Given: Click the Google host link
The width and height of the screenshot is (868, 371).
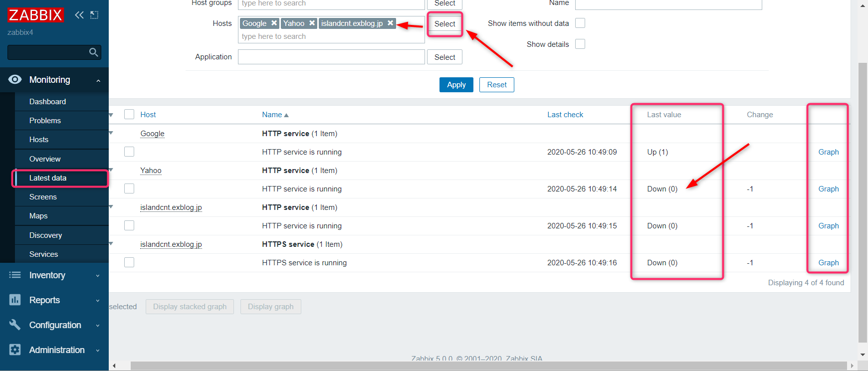Looking at the screenshot, I should (x=152, y=133).
